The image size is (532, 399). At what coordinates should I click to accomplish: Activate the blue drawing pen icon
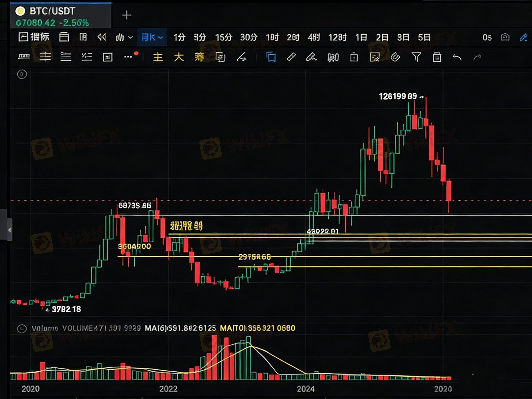point(523,37)
